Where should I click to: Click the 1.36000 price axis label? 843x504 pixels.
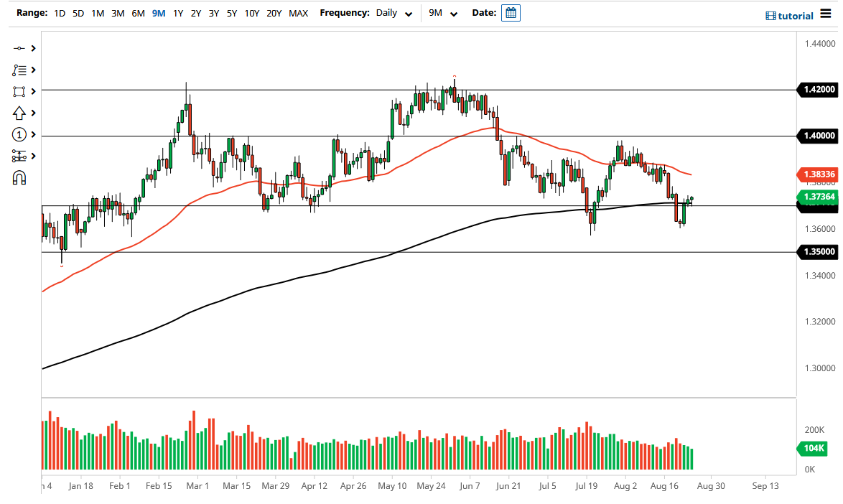pyautogui.click(x=820, y=229)
